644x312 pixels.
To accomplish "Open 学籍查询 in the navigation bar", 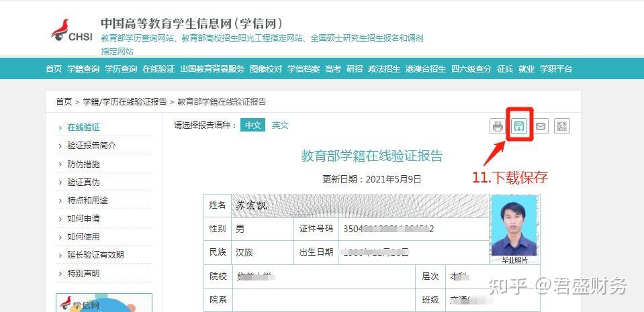I will click(83, 69).
